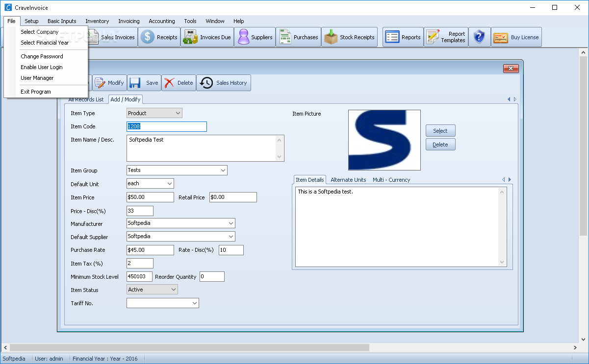Image resolution: width=589 pixels, height=364 pixels.
Task: Click the Minimum Stock Level field
Action: click(x=140, y=276)
